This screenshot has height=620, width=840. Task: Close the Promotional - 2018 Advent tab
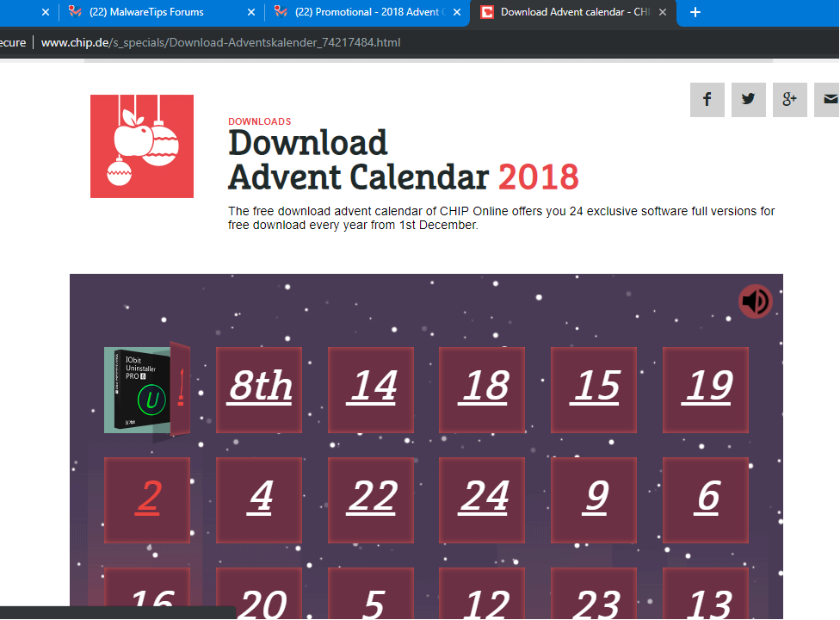457,12
